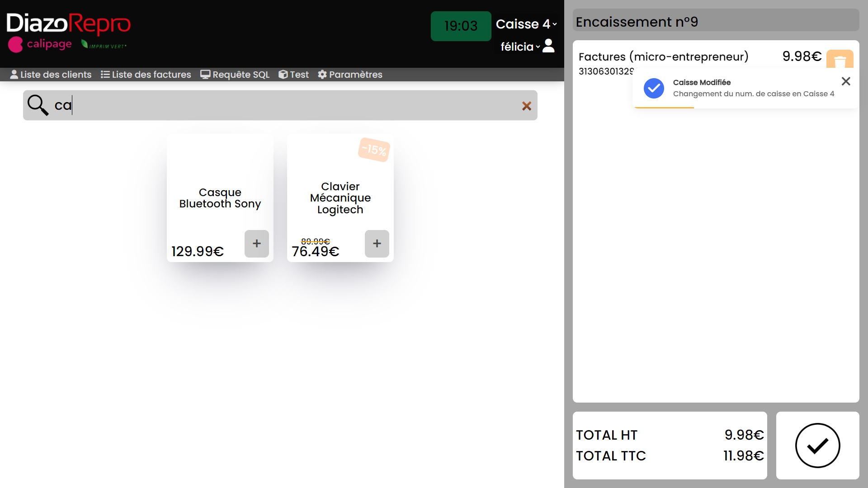Validate the checkout with checkmark button
Viewport: 868px width, 488px height.
(x=817, y=446)
